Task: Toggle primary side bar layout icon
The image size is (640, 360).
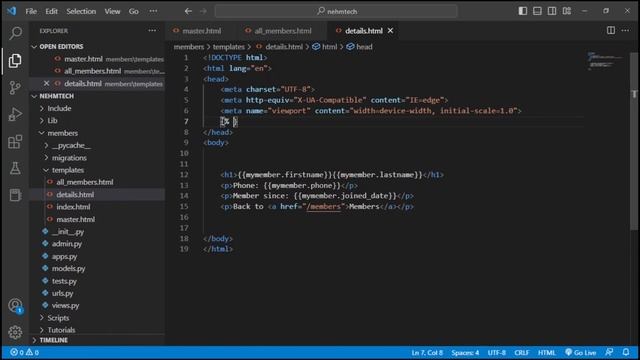Action: (522, 11)
